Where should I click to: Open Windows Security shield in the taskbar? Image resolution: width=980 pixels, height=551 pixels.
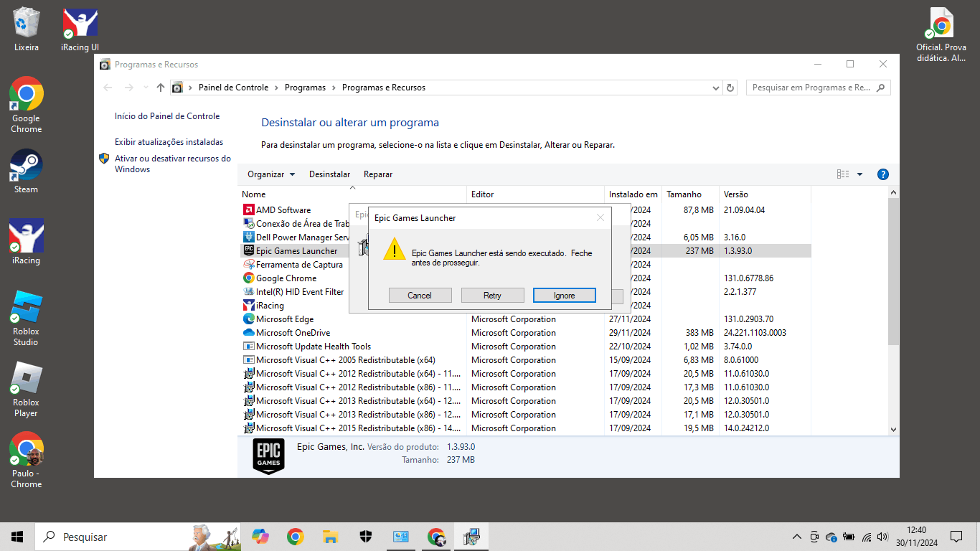click(365, 537)
